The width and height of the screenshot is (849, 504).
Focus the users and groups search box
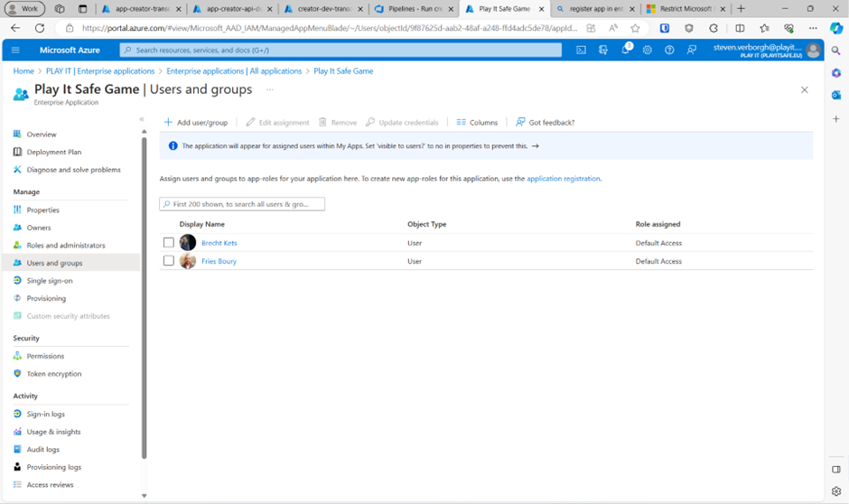coord(242,204)
